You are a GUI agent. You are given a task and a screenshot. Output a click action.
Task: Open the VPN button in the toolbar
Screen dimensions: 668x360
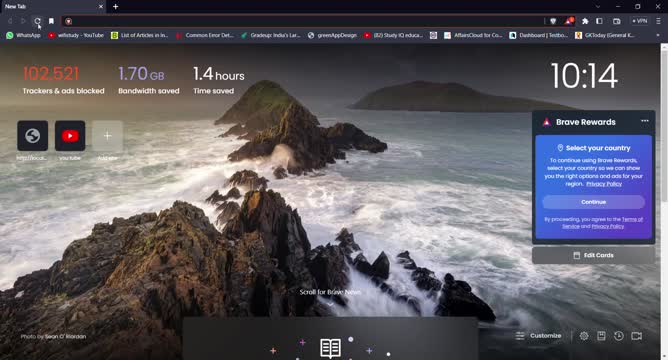(639, 21)
